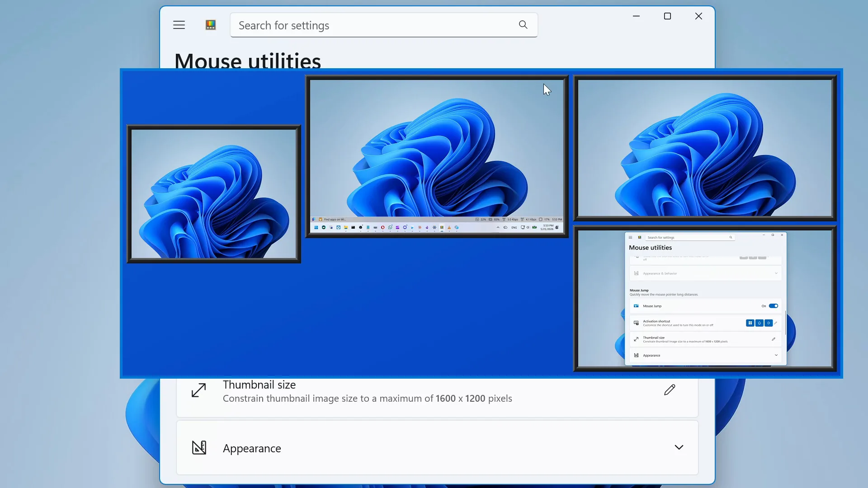Click the "Mouse utilities" page heading

pos(248,61)
